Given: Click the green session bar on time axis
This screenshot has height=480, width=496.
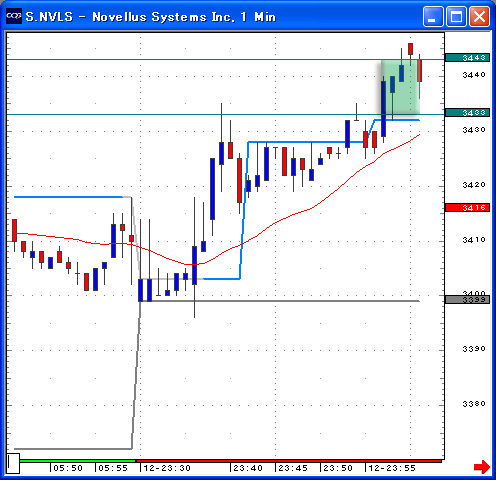Looking at the screenshot, I should (x=78, y=461).
